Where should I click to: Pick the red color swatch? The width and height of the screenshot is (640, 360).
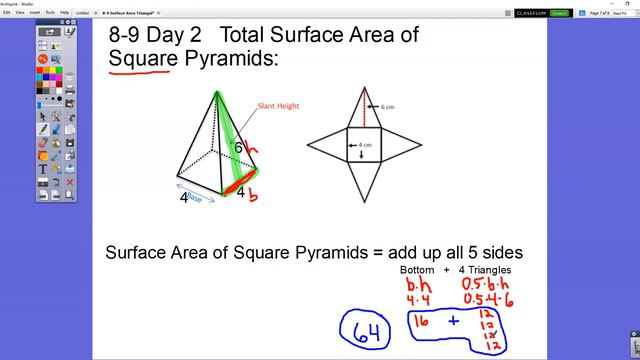coord(40,71)
